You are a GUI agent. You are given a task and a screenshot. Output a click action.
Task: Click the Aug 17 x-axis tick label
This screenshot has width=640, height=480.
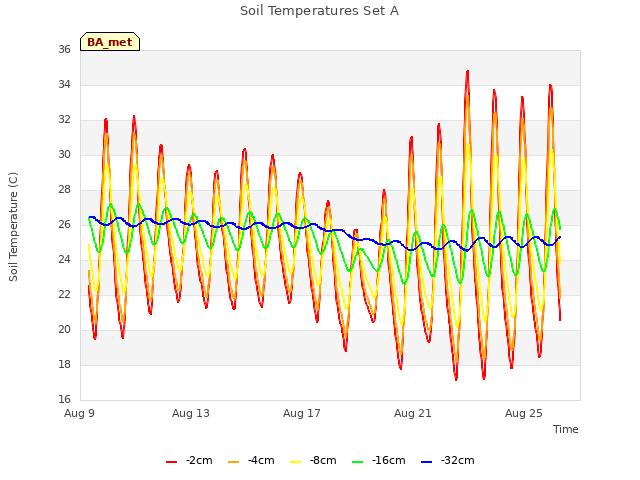click(302, 413)
